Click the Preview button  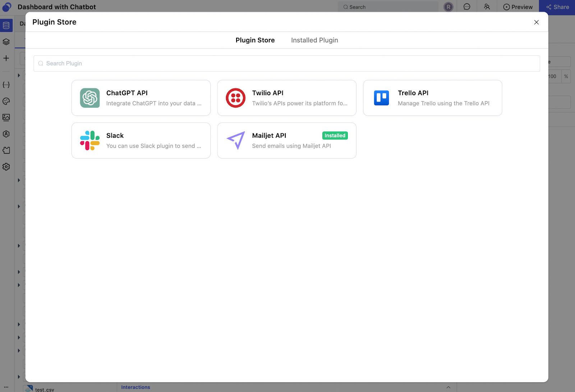(518, 7)
